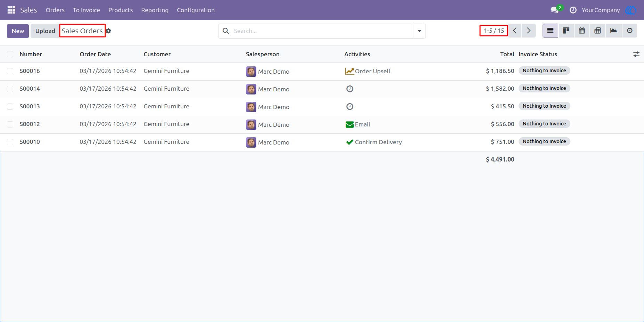The image size is (644, 322).
Task: Click the Upload button
Action: tap(45, 31)
